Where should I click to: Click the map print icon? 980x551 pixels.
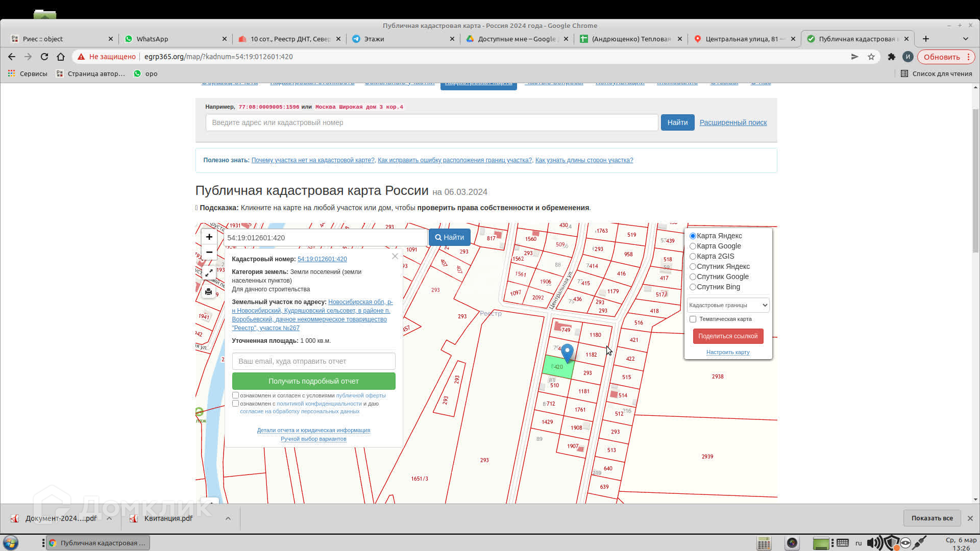pyautogui.click(x=208, y=292)
